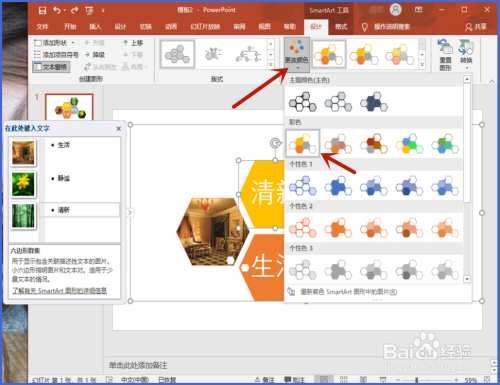Click the 上移 (Move Up) arrow button
Image resolution: width=500 pixels, height=385 pixels.
[x=133, y=43]
